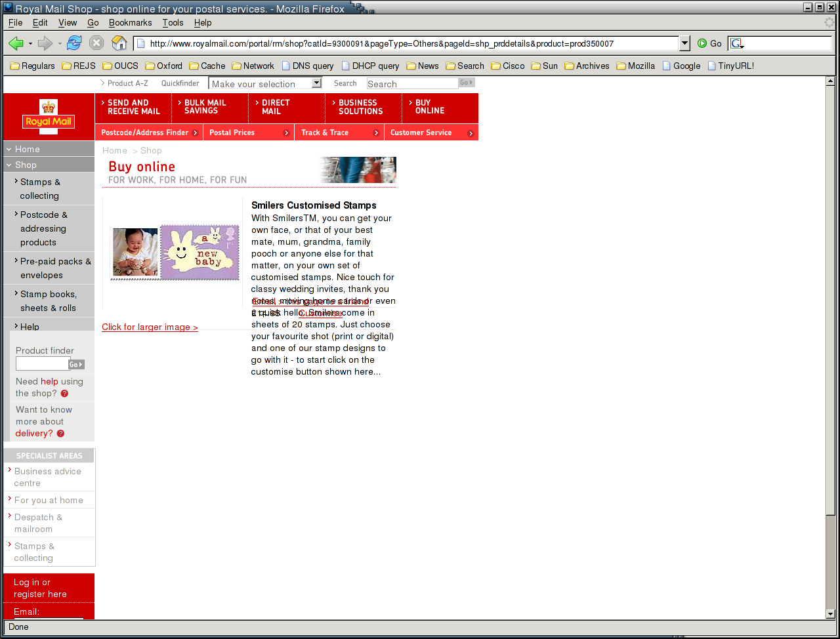The width and height of the screenshot is (840, 639).
Task: Open the Network bookmark folder
Action: coord(253,66)
